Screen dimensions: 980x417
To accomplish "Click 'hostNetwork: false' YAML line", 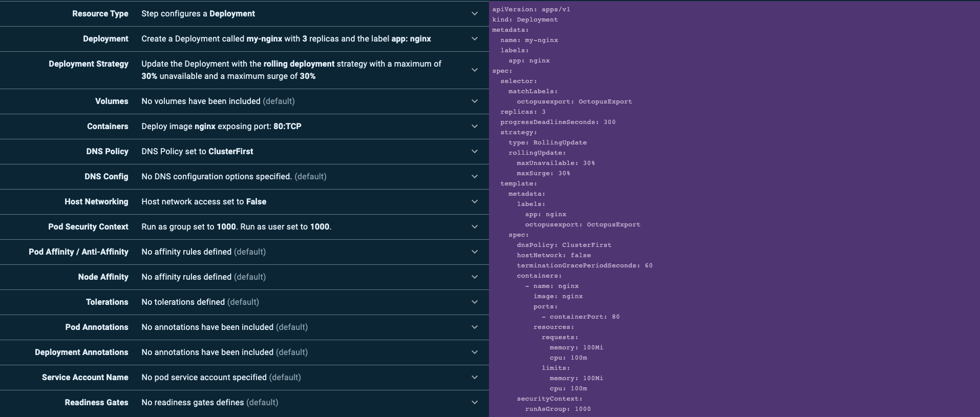I will [x=553, y=255].
